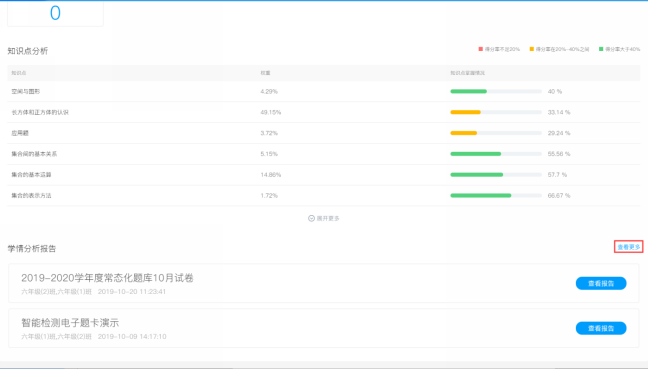Open the 智能检测电子题卡演示 report title
649x369 pixels.
coord(70,323)
